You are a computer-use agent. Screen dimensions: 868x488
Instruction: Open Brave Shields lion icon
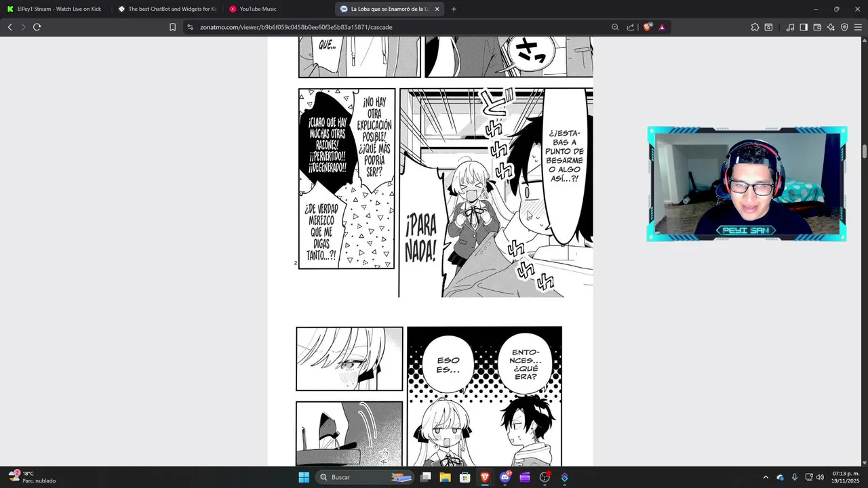coord(647,27)
